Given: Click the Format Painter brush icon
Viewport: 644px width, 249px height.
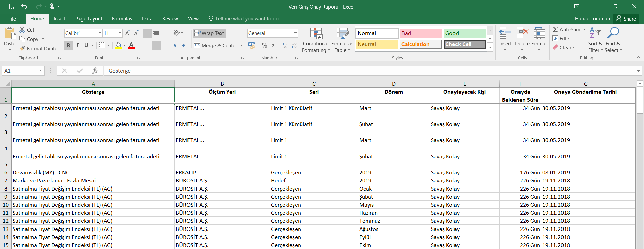Looking at the screenshot, I should pyautogui.click(x=22, y=49).
